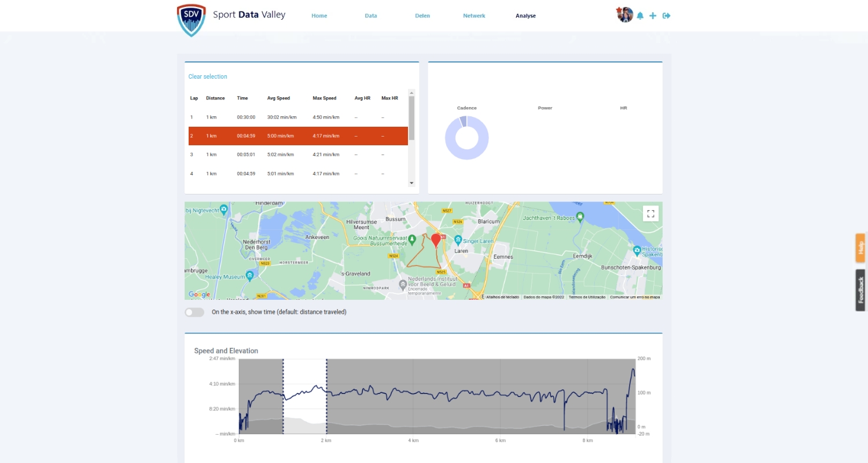This screenshot has width=868, height=463.
Task: Open the Delen menu
Action: coord(422,16)
